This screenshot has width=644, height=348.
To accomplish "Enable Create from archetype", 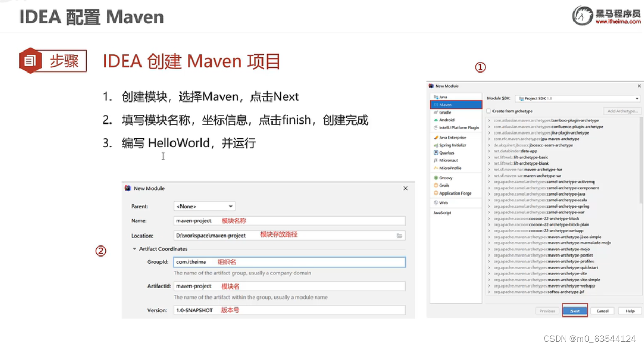I will (x=488, y=111).
